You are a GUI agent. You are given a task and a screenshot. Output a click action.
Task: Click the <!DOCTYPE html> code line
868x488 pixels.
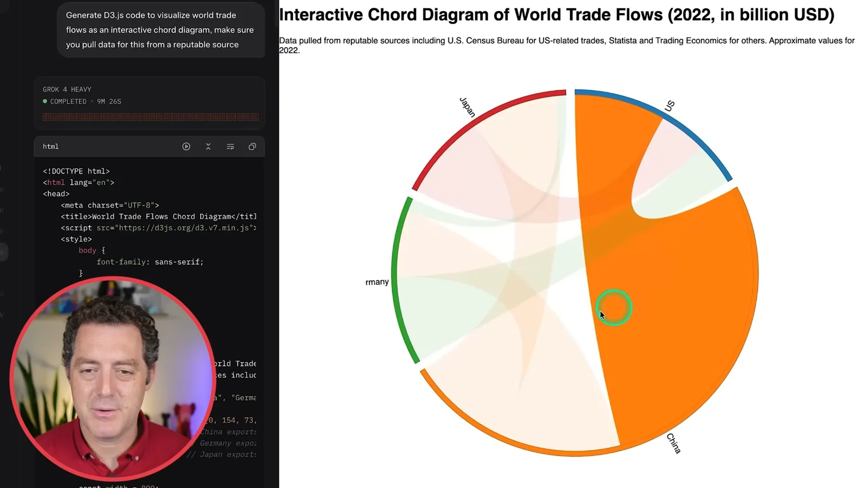[76, 171]
